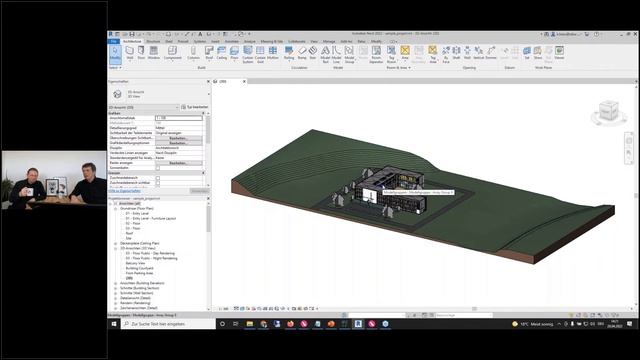Click the work plane Viewer tool
Screen dimensions: 640x360
pyautogui.click(x=559, y=53)
